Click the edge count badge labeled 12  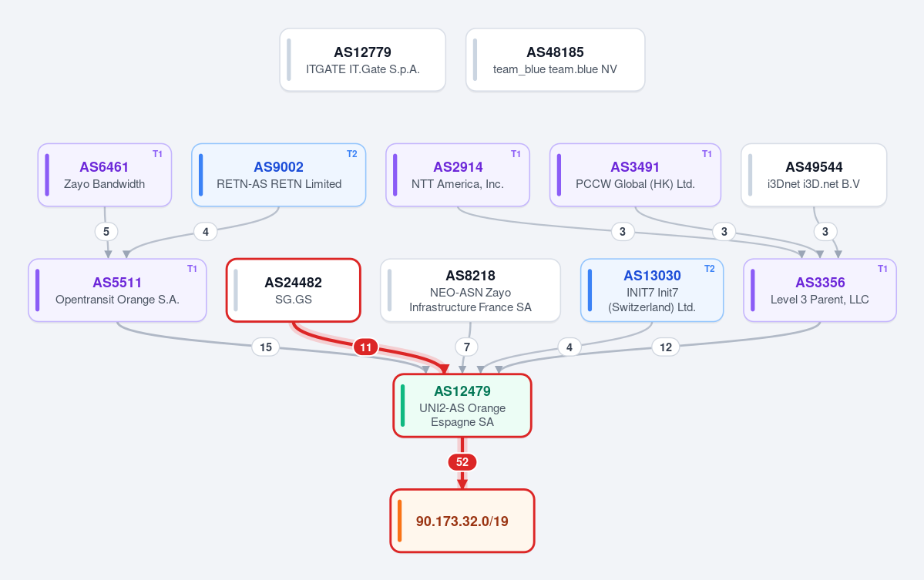[666, 347]
